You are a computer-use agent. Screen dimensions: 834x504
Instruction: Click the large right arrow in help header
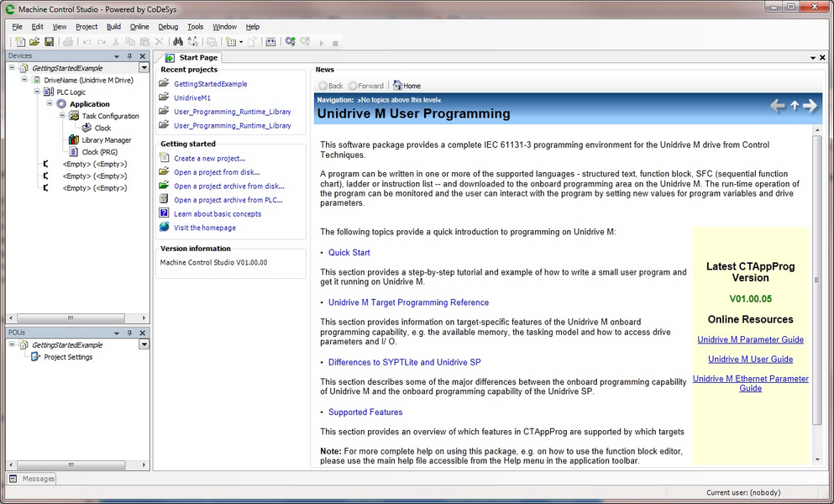pyautogui.click(x=810, y=106)
